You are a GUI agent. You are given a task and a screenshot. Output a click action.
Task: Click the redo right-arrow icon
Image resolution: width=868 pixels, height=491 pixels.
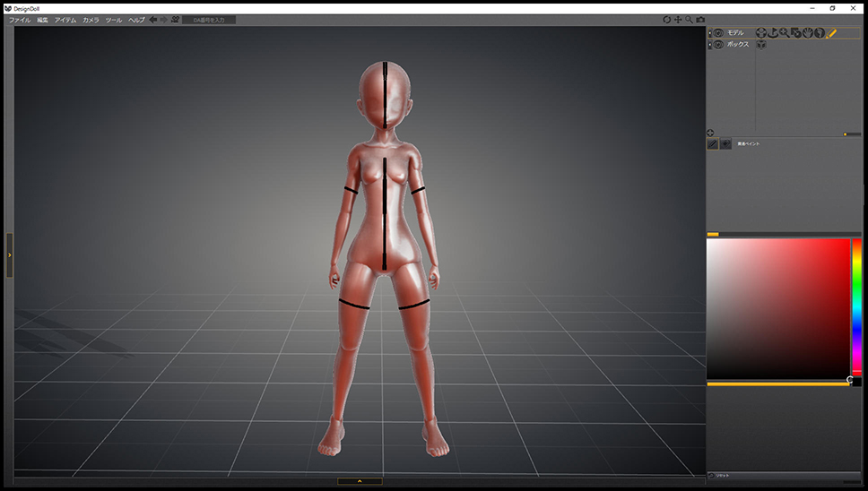pos(164,20)
